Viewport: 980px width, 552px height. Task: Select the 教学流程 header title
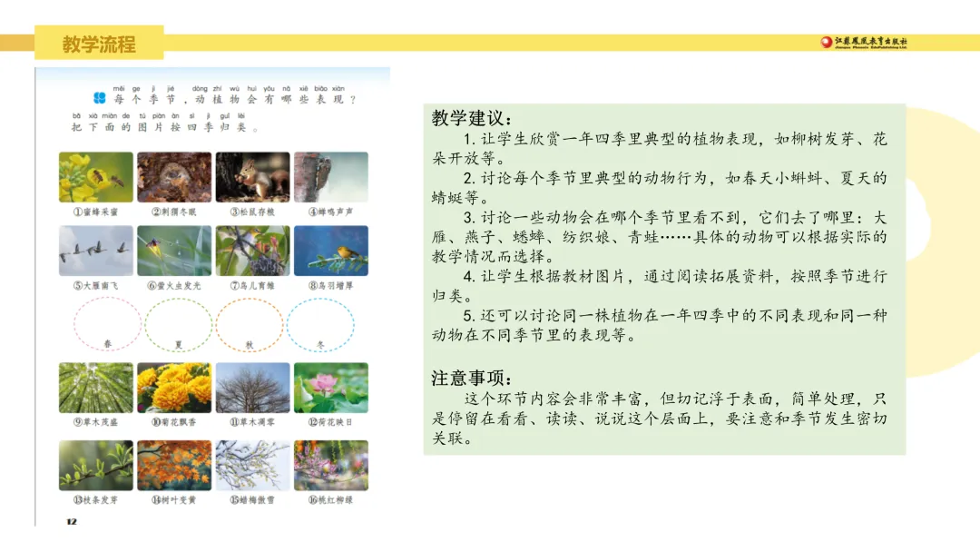tap(99, 44)
